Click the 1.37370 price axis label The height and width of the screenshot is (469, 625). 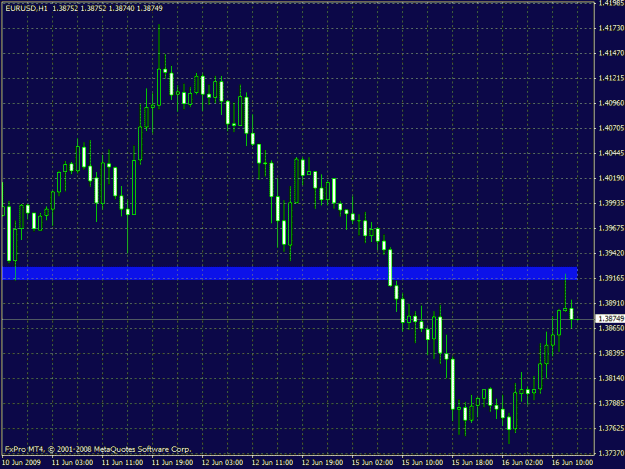click(x=611, y=453)
